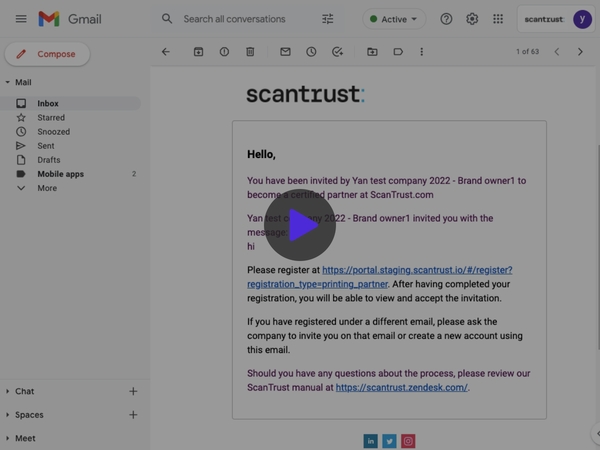This screenshot has width=600, height=450.
Task: Click the '1 of 63' conversation counter
Action: [x=527, y=52]
